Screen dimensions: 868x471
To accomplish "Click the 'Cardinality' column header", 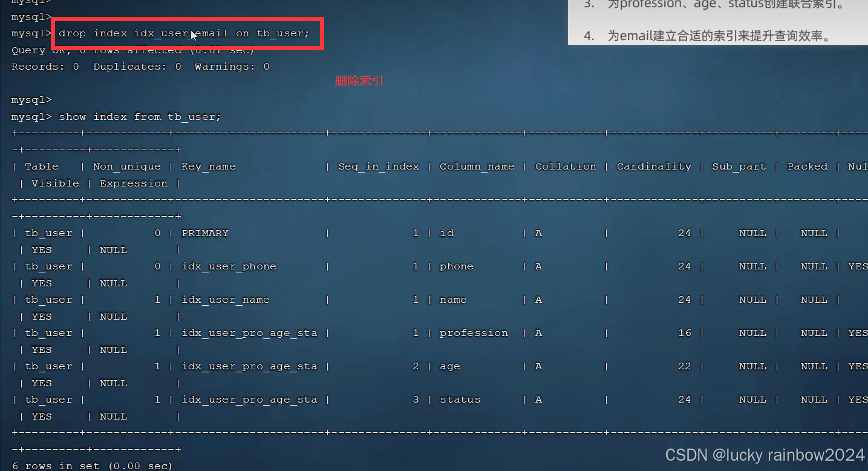I will point(654,166).
